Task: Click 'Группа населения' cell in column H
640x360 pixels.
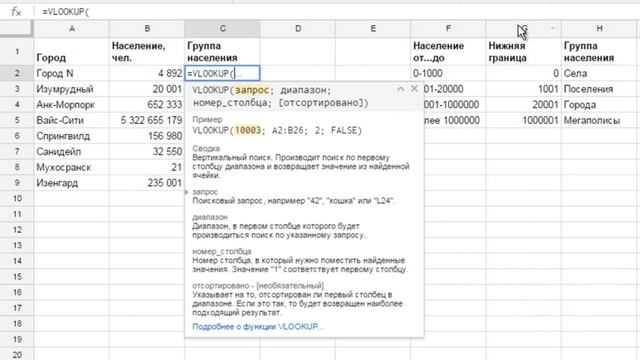Action: click(x=599, y=51)
